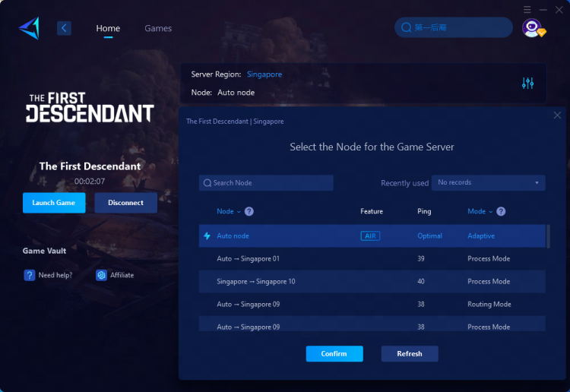Click the Search Node magnifier icon
This screenshot has height=392, width=570.
[207, 183]
